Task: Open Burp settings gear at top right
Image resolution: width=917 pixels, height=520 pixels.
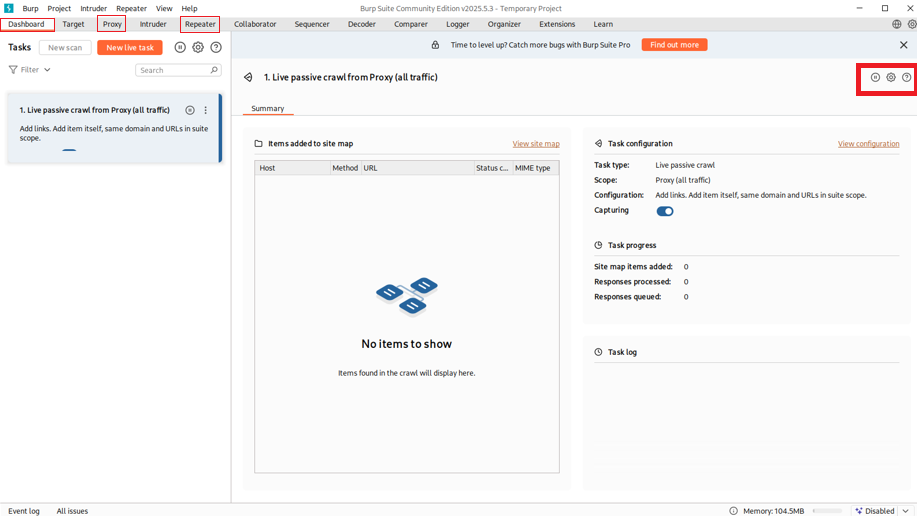Action: pyautogui.click(x=912, y=24)
